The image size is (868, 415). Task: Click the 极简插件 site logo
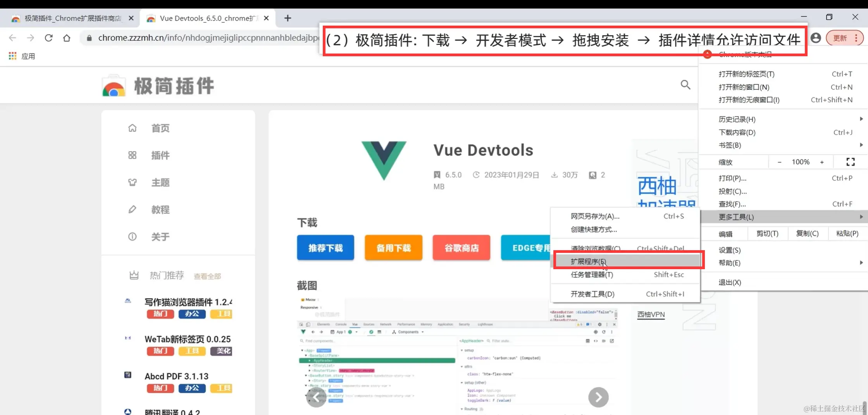click(x=158, y=85)
